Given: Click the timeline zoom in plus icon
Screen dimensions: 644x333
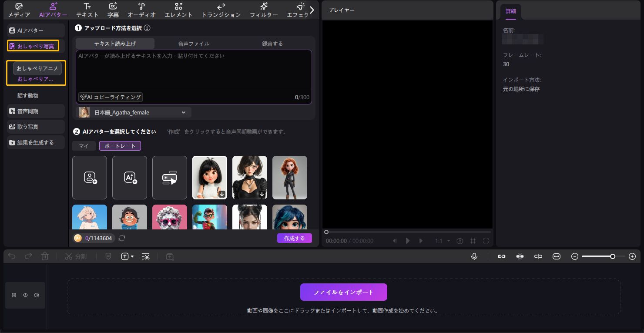Looking at the screenshot, I should pyautogui.click(x=632, y=256).
